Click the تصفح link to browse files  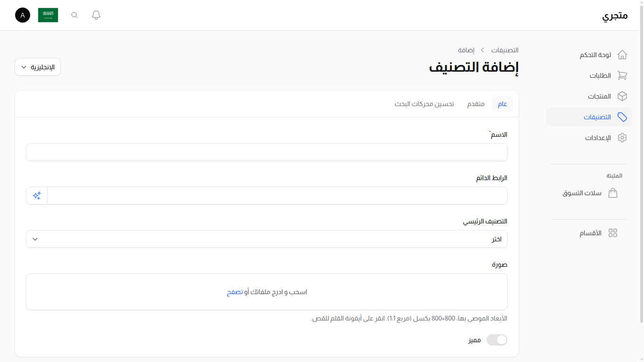235,292
